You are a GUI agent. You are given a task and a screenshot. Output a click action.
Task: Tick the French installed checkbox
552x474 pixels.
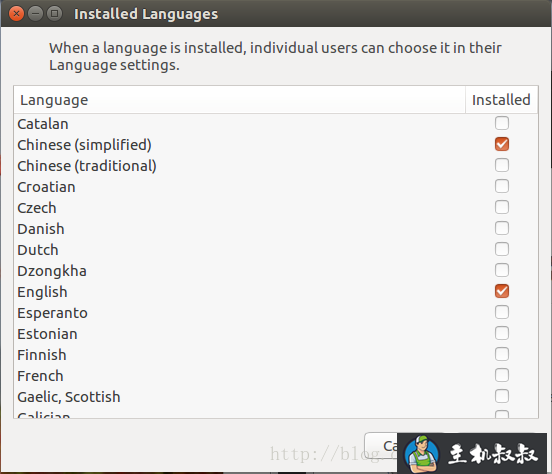click(502, 375)
